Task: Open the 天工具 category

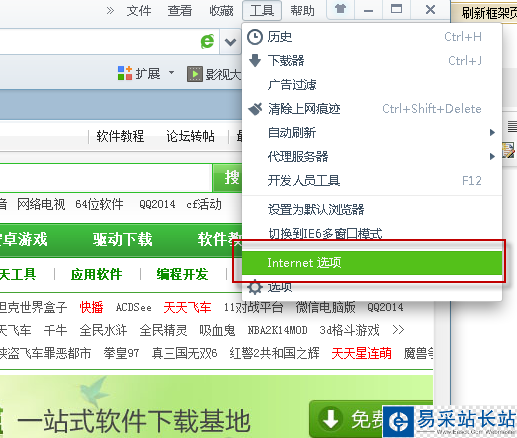Action: 18,275
